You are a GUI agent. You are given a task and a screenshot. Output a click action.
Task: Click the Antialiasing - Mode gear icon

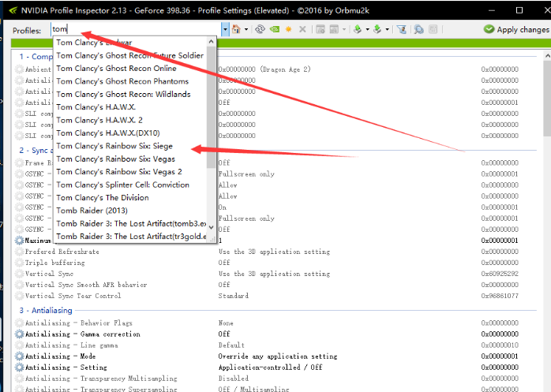(x=19, y=357)
